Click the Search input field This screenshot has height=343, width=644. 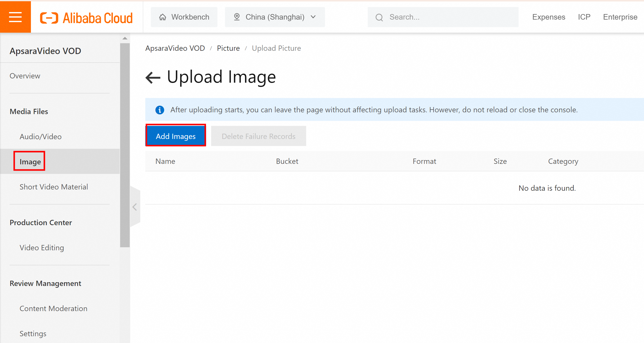(443, 17)
